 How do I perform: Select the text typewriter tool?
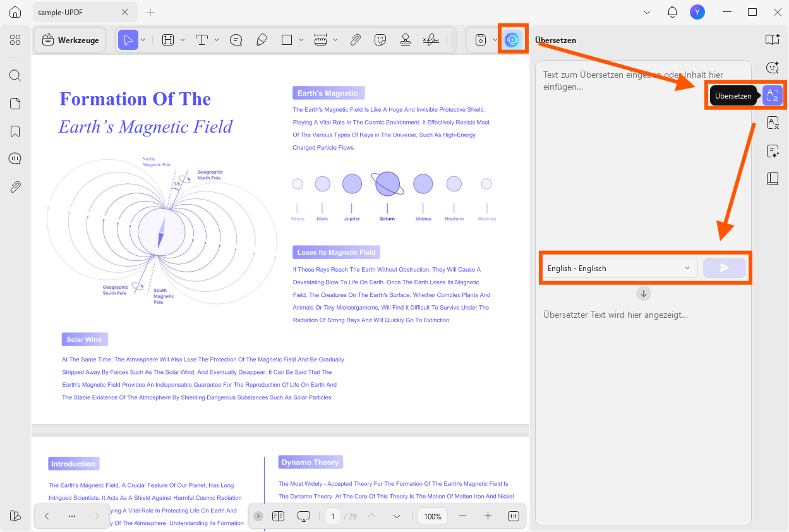point(202,40)
